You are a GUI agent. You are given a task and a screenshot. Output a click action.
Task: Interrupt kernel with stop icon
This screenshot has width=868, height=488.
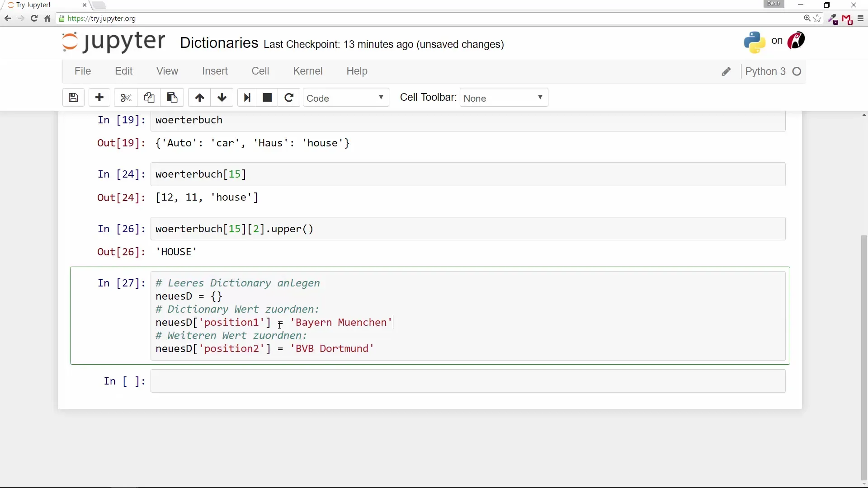(x=267, y=98)
